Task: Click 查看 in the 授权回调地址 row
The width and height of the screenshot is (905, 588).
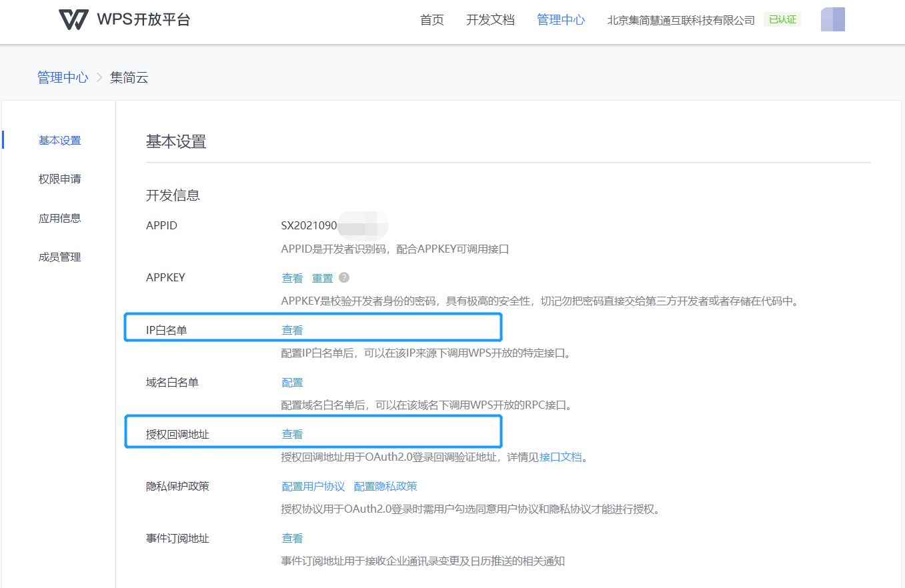Action: tap(292, 434)
